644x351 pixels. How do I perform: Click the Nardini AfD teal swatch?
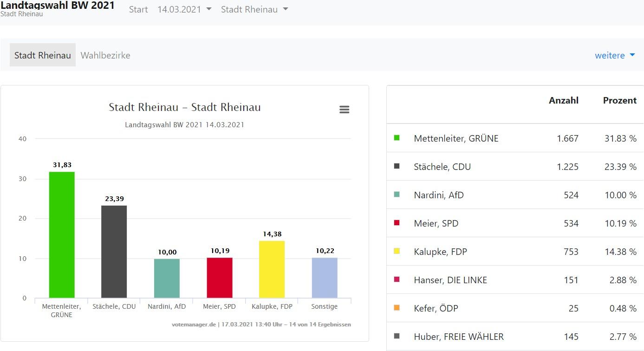[396, 195]
